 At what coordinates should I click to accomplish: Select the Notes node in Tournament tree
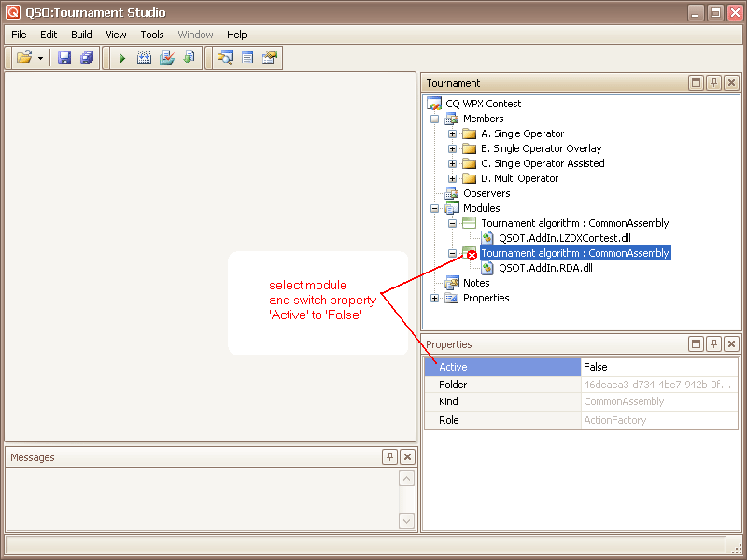point(476,283)
